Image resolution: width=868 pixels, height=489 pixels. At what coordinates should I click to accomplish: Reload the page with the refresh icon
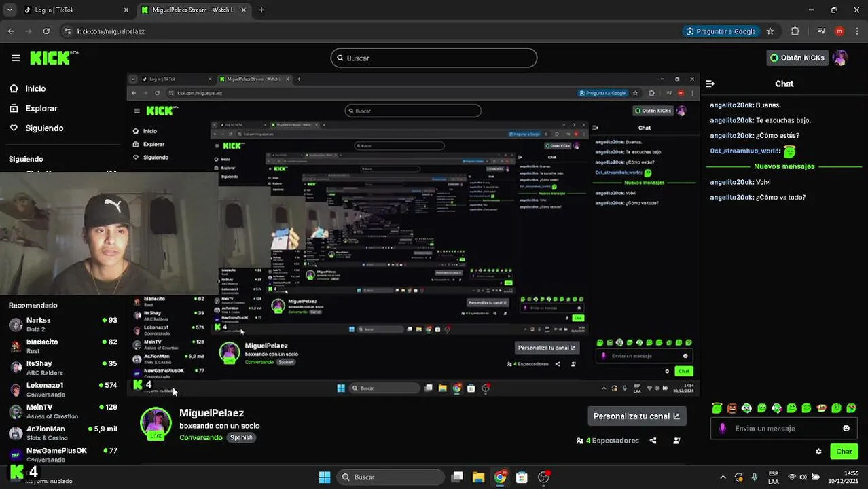tap(46, 31)
